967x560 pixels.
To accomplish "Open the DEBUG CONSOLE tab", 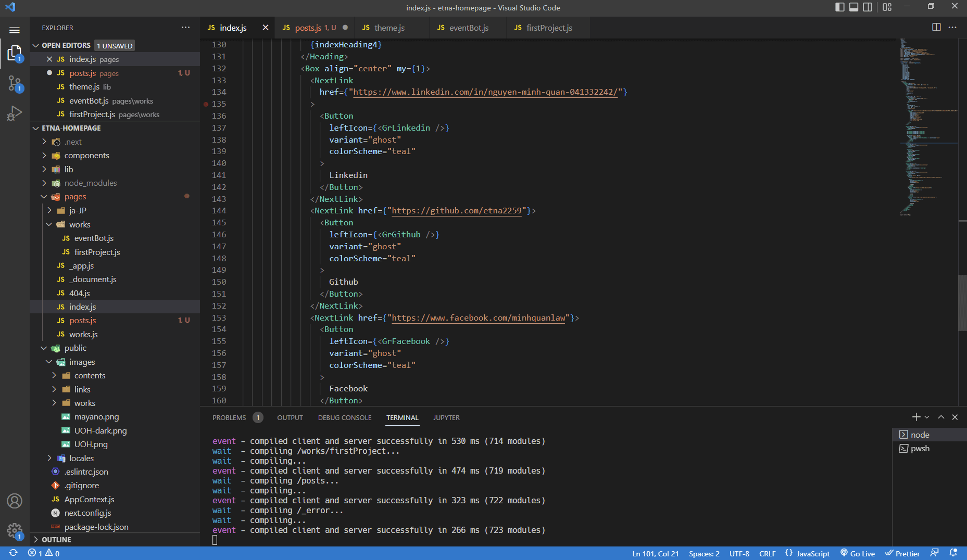I will pyautogui.click(x=345, y=417).
